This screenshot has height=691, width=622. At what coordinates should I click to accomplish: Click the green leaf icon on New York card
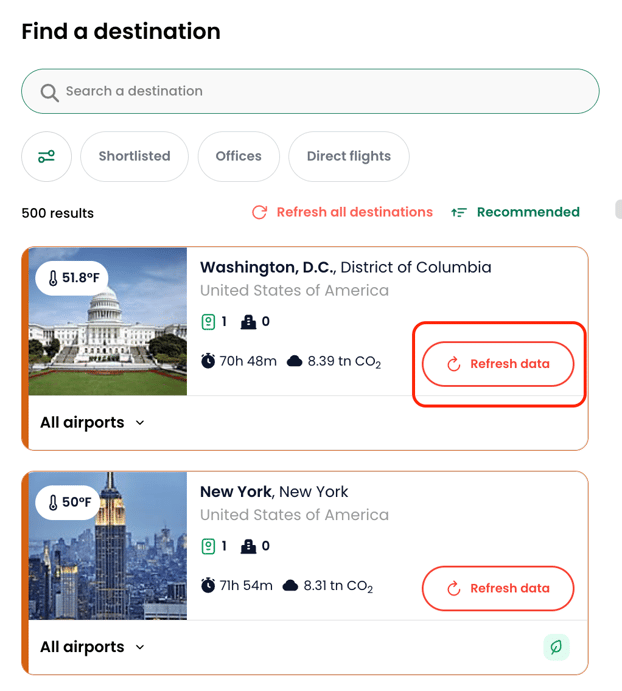click(x=556, y=647)
